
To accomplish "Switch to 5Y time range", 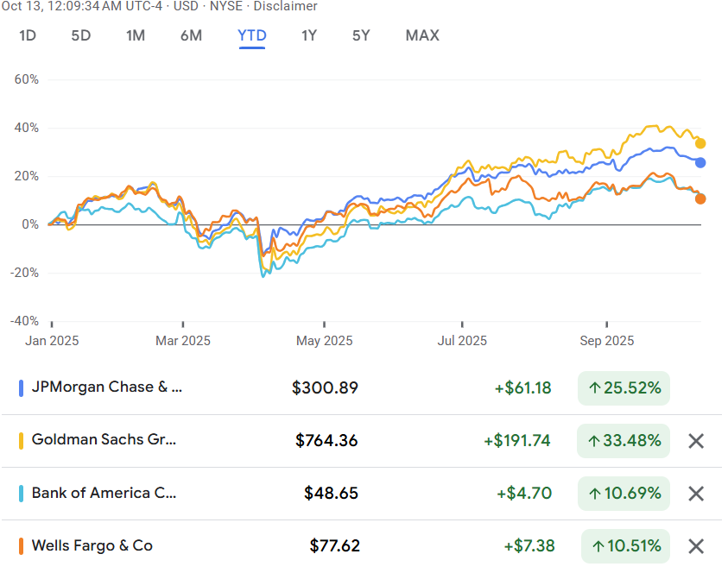I will click(361, 35).
